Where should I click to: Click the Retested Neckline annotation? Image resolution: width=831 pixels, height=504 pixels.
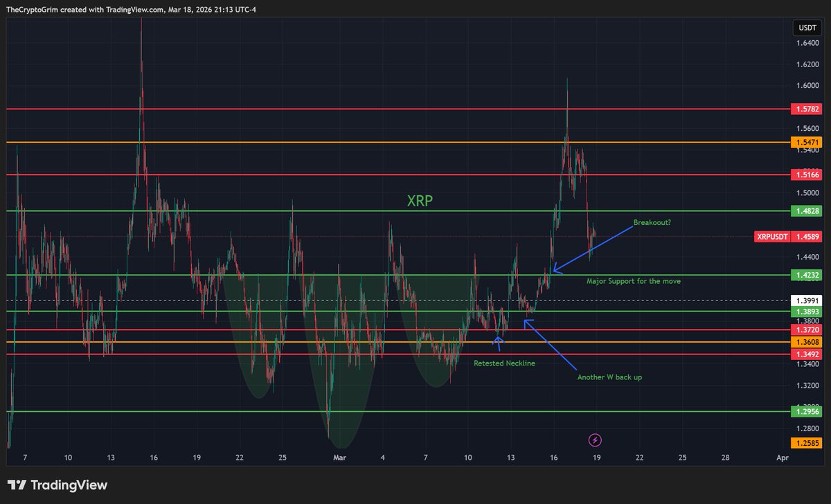504,363
